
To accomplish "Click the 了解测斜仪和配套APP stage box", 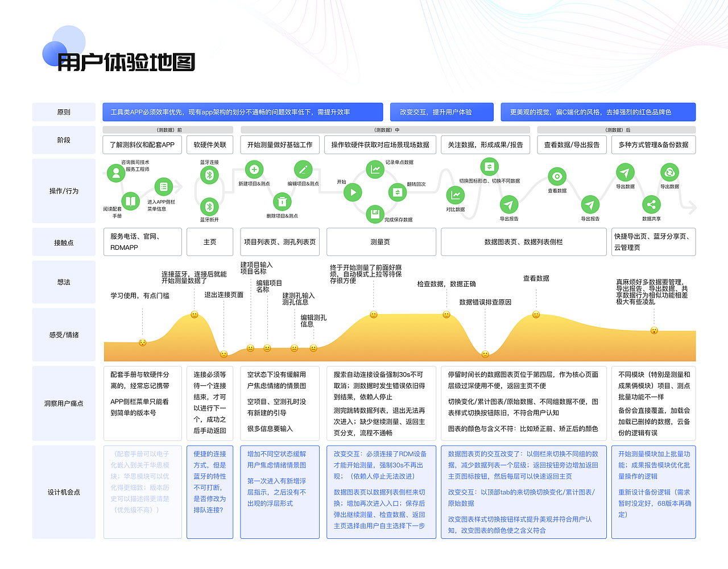I will [x=142, y=145].
